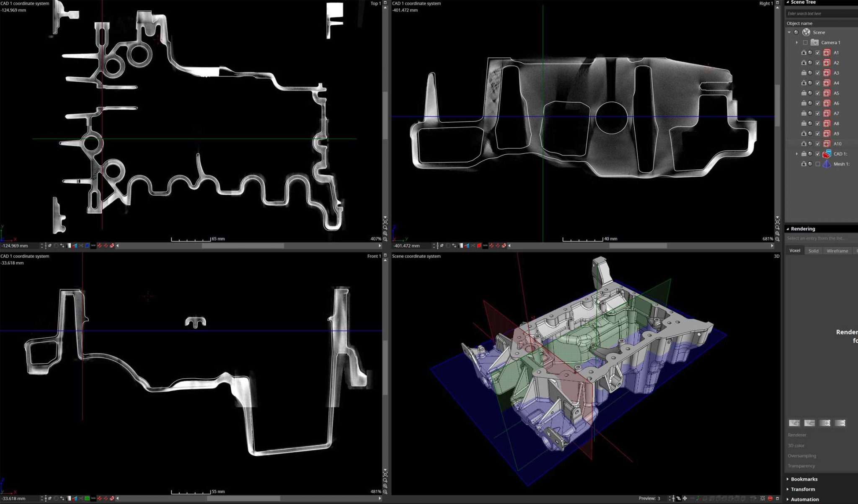858x504 pixels.
Task: Click the dotted selection grid icon in 3D toolbar
Action: tap(762, 499)
